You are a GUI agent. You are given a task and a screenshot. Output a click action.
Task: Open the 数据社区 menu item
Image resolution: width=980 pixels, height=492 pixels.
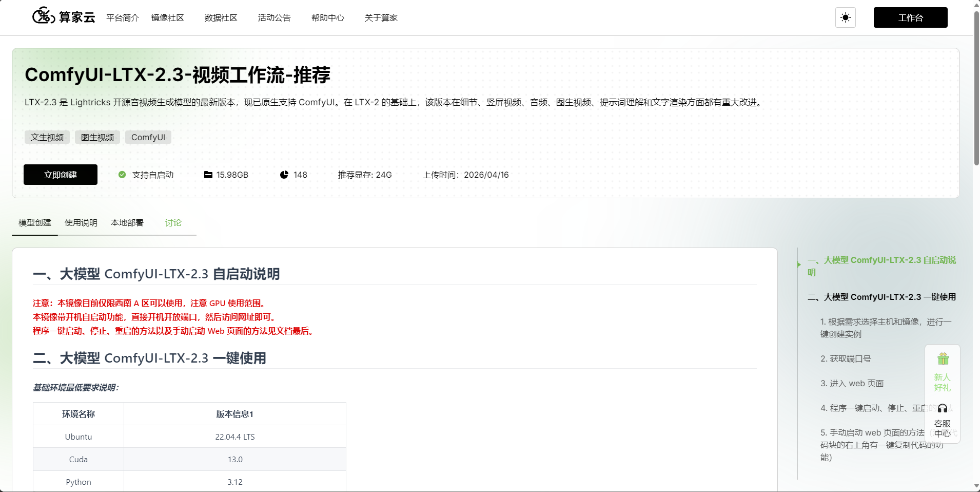pos(221,18)
